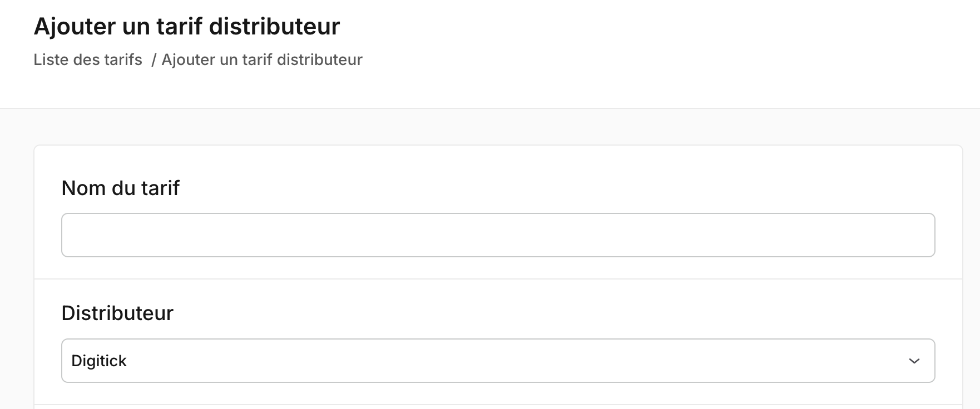The height and width of the screenshot is (409, 980).
Task: Click the word Liste in the breadcrumb trail
Action: click(x=51, y=59)
